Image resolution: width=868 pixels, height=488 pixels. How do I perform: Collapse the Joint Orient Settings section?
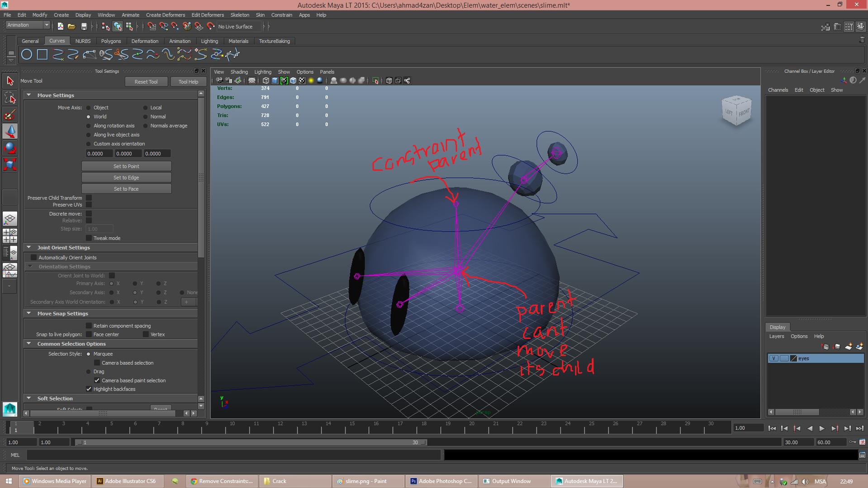[x=29, y=247]
